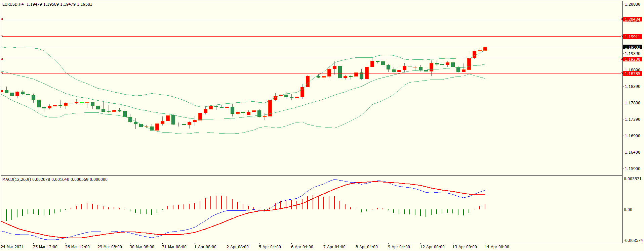Viewport: 644px width, 251px height.
Task: Click the MACD(12,26,9) indicator label
Action: click(x=16, y=180)
